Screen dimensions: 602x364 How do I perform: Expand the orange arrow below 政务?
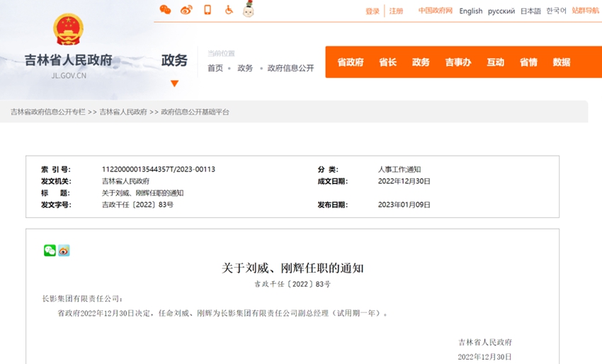pos(174,84)
